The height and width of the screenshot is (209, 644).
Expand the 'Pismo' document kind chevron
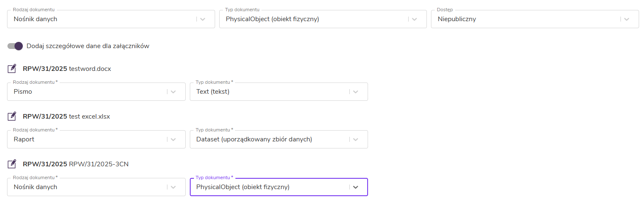(173, 92)
